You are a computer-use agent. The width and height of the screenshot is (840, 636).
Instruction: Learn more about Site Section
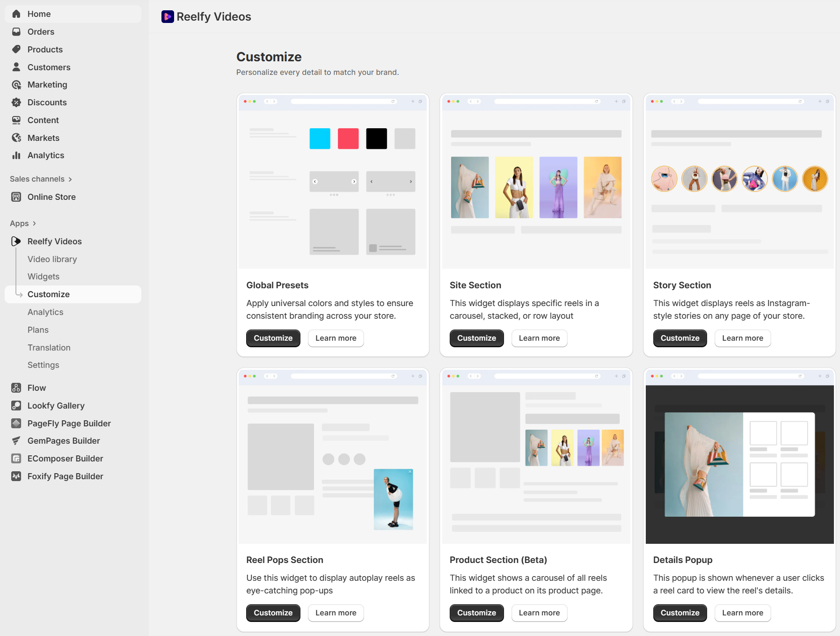pyautogui.click(x=540, y=338)
